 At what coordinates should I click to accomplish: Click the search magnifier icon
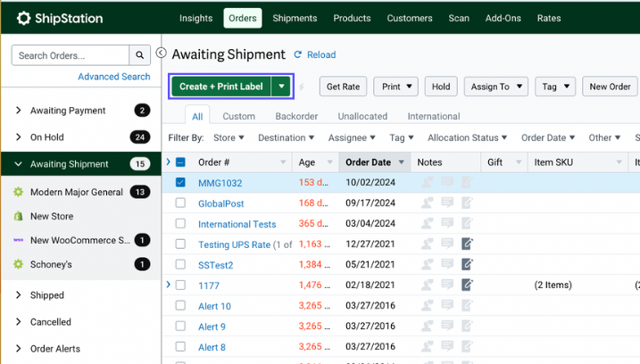pyautogui.click(x=139, y=55)
